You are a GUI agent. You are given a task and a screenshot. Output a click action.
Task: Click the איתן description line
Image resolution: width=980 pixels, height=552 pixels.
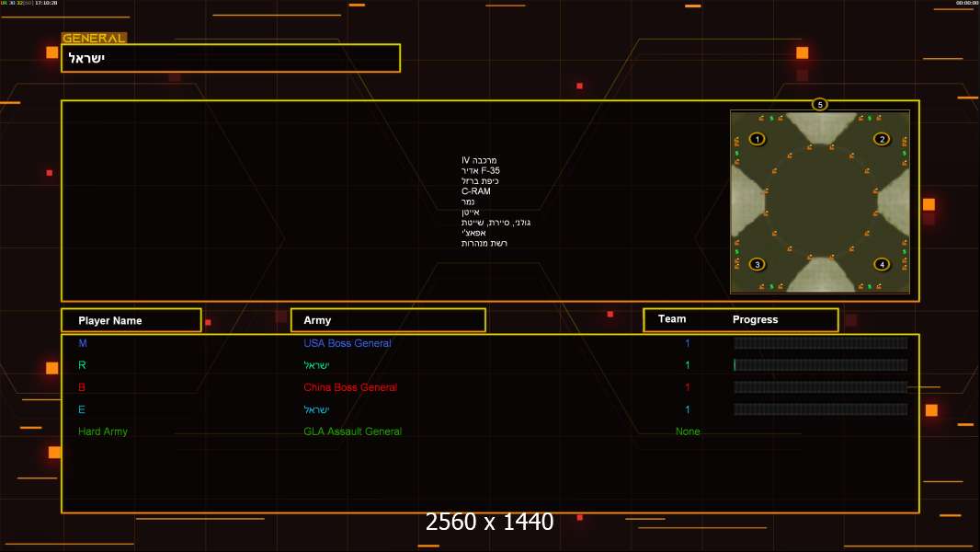tap(471, 212)
